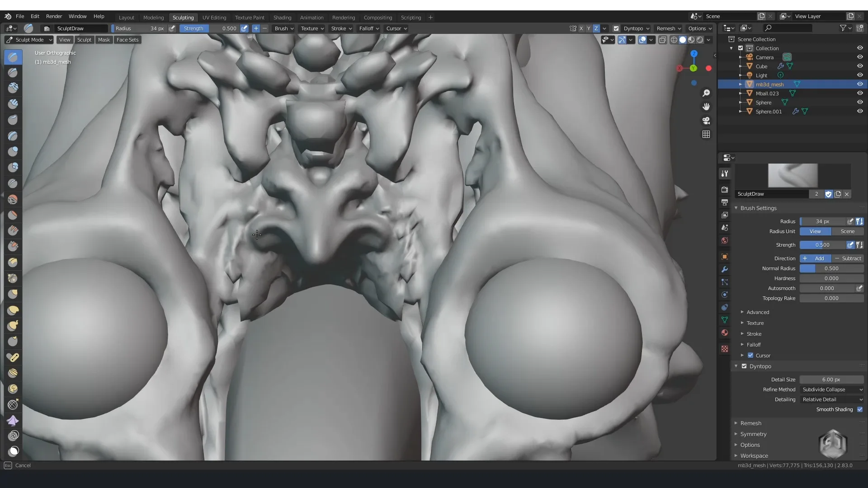This screenshot has width=868, height=488.
Task: Select the Annotate tool at toolbar bottom
Action: pyautogui.click(x=13, y=450)
